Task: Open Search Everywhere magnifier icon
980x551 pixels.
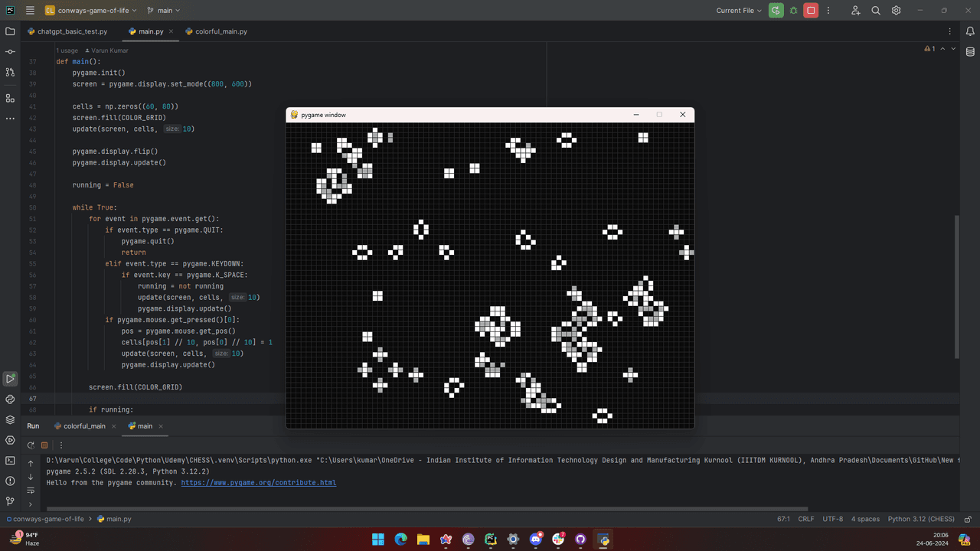Action: (x=876, y=11)
